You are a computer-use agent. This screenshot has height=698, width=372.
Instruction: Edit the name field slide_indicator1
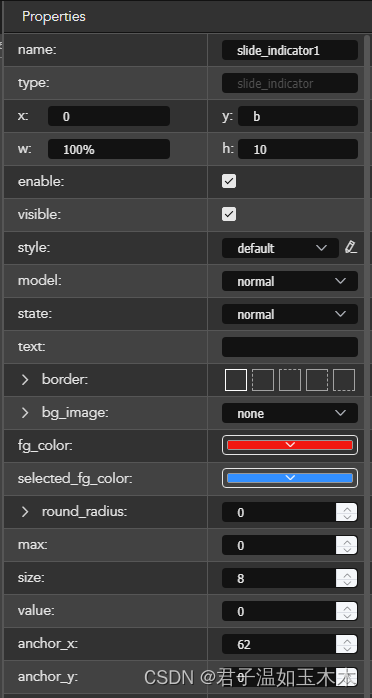point(290,50)
